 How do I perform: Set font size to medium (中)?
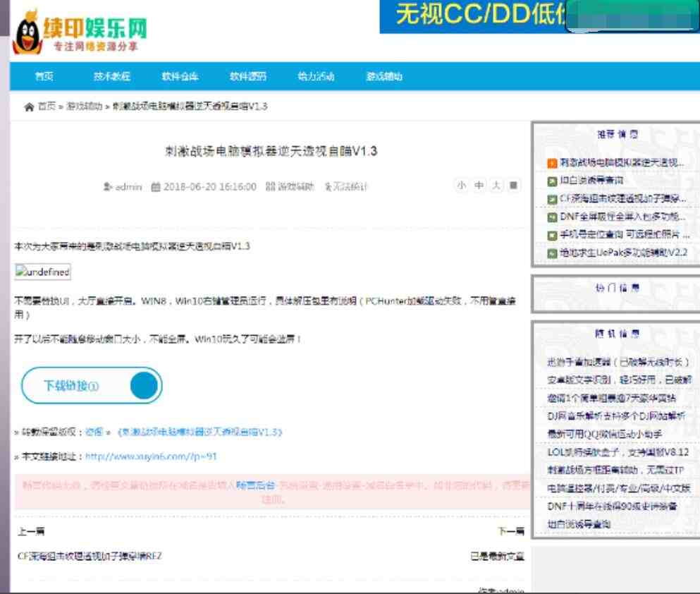(479, 186)
